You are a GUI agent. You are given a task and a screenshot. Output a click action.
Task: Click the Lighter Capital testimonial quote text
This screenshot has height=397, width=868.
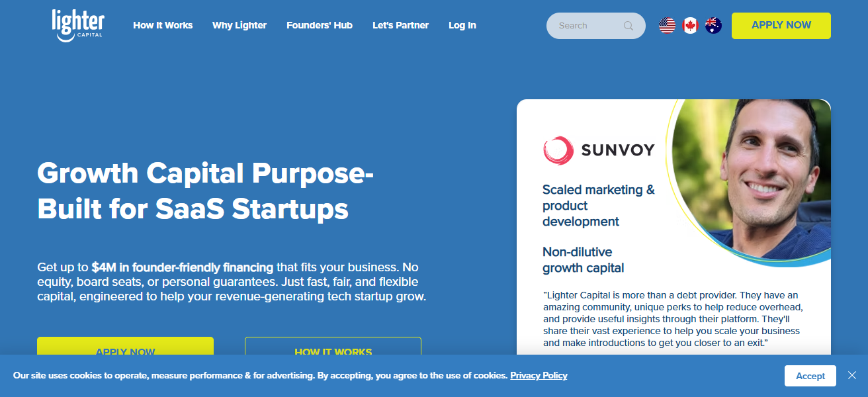click(672, 319)
